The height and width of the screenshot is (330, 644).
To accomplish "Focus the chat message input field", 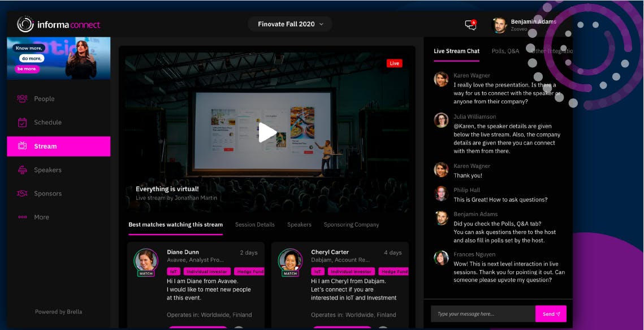I will coord(482,314).
